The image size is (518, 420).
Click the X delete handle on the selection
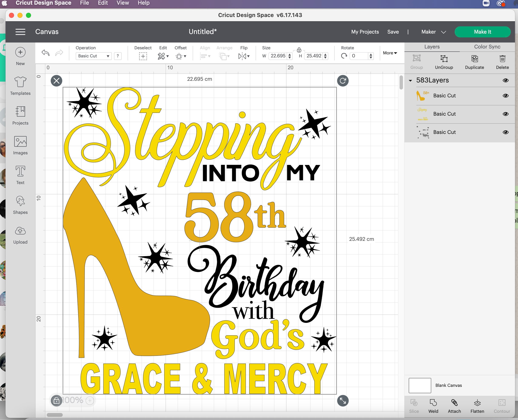56,81
